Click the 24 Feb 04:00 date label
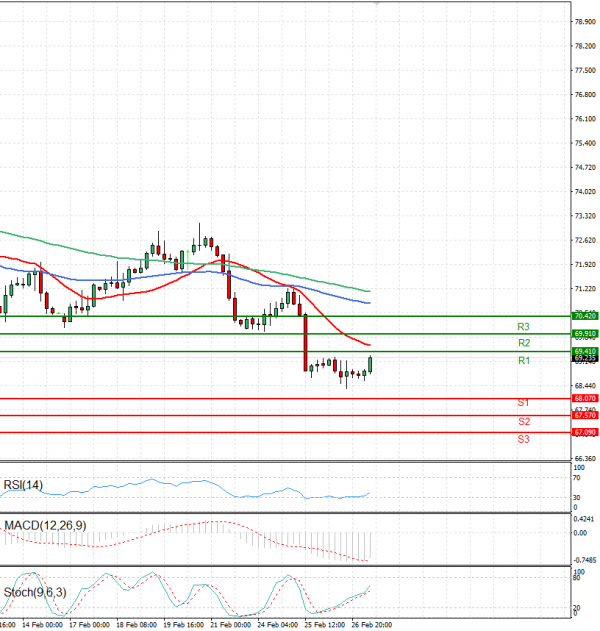This screenshot has height=631, width=600. tap(278, 625)
